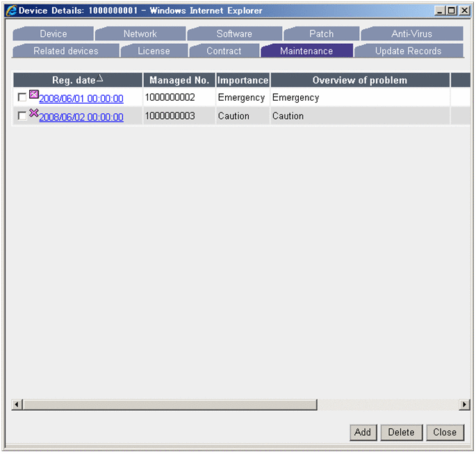476x454 pixels.
Task: Sort by the Importance column header
Action: tap(243, 80)
